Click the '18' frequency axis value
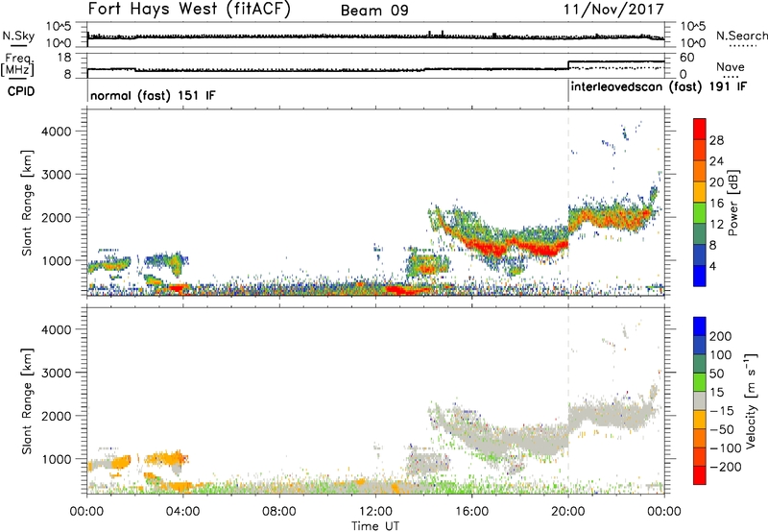 (64, 57)
